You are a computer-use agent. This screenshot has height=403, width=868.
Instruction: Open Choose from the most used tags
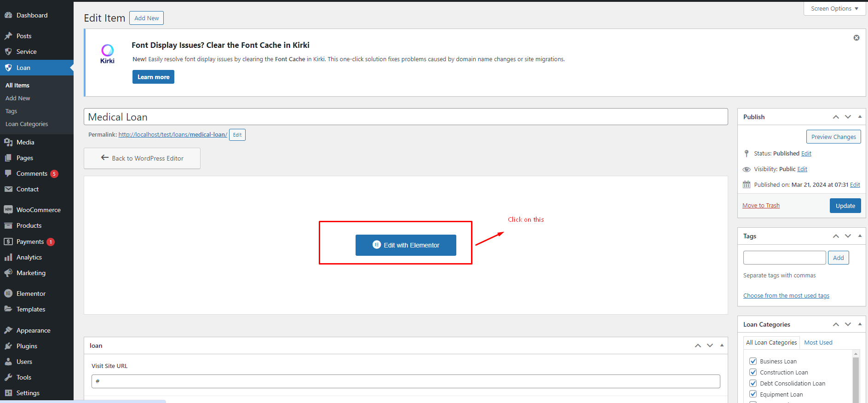(786, 296)
